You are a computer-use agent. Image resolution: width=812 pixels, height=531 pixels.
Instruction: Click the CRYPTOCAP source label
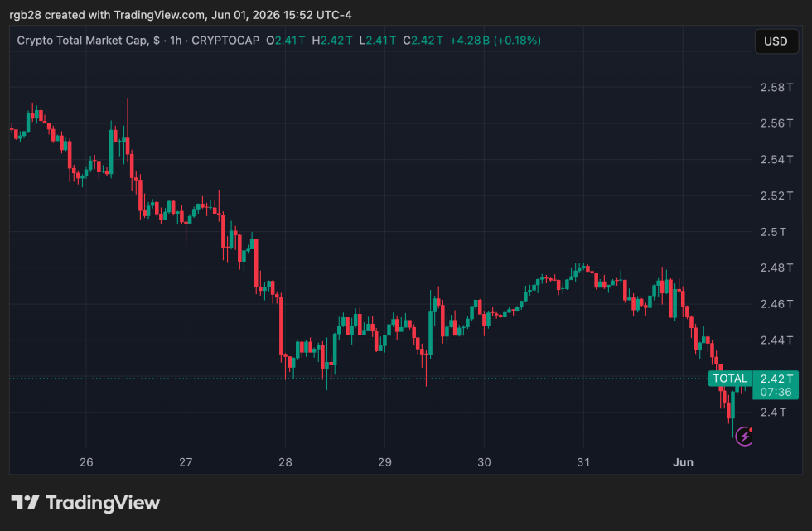[225, 41]
